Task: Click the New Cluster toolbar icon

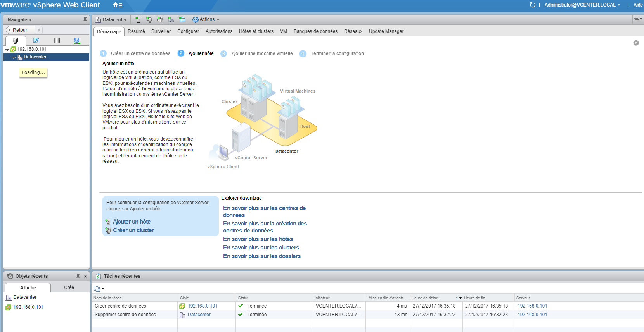Action: click(149, 19)
